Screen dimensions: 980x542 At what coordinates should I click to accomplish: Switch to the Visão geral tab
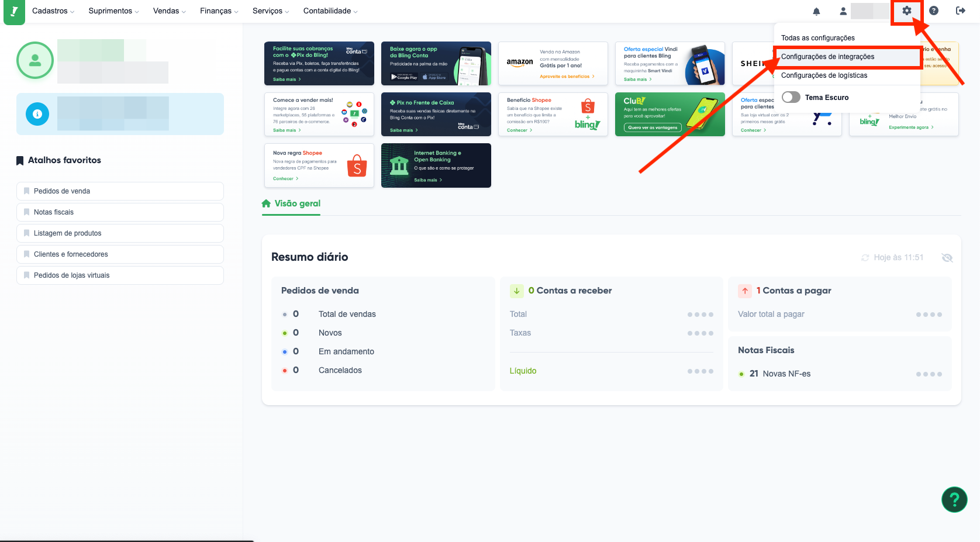[291, 203]
